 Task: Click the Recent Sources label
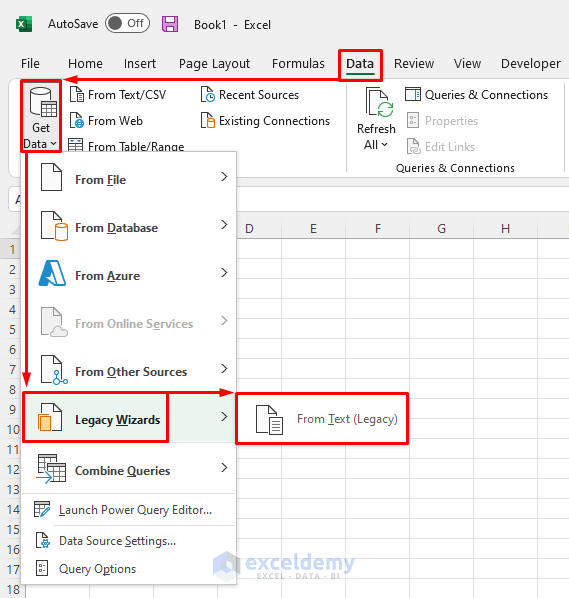(x=259, y=95)
